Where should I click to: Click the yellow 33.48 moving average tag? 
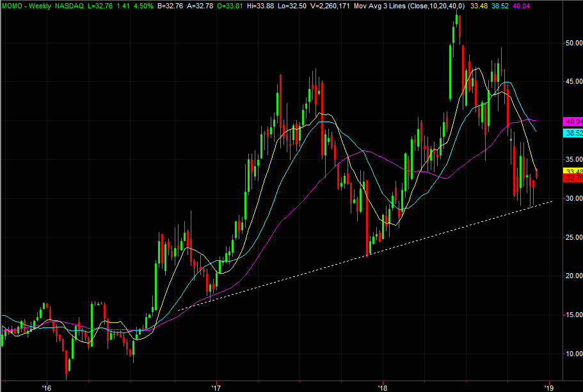click(571, 171)
